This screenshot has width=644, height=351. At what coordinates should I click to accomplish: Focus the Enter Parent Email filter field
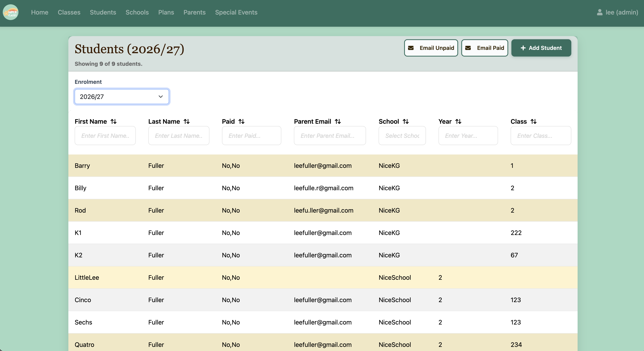(330, 136)
